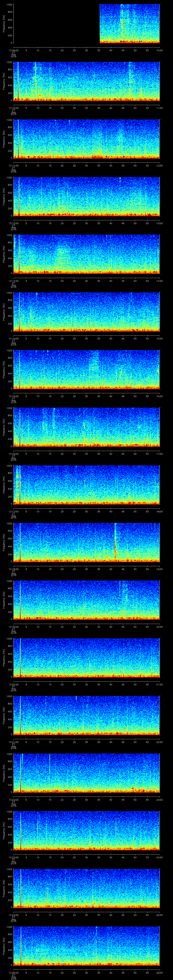
Task: Open the spectrogram panel starting at 13:11:00
Action: 87,139
